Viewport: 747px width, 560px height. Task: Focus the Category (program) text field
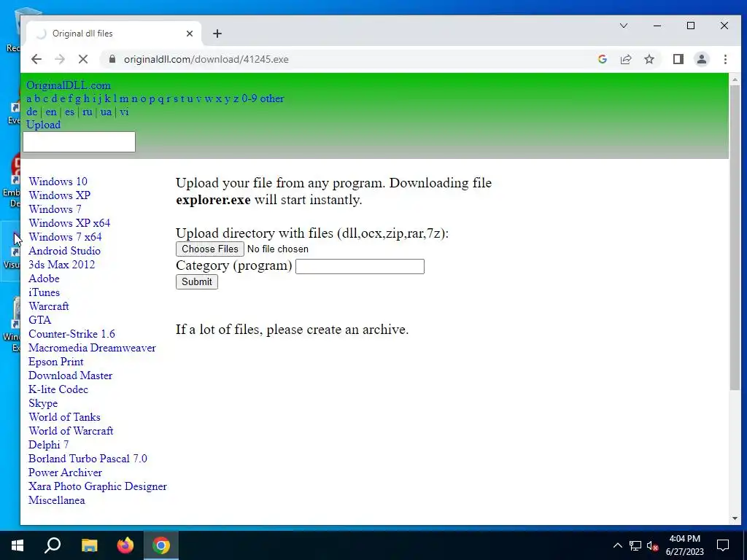pyautogui.click(x=360, y=266)
